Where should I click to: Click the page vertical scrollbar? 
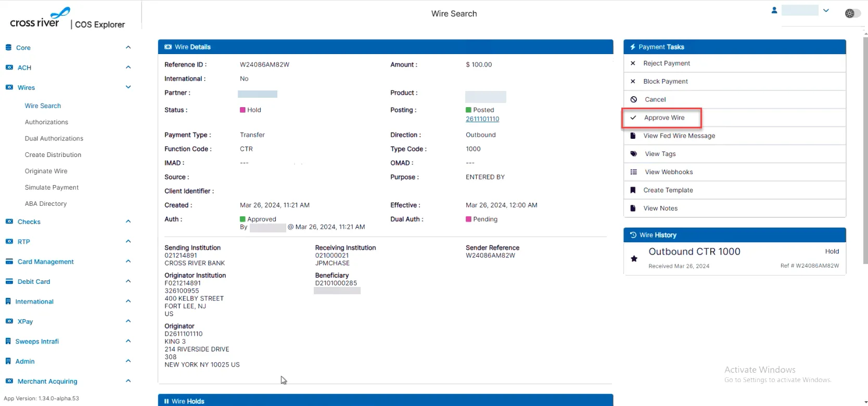[x=865, y=151]
